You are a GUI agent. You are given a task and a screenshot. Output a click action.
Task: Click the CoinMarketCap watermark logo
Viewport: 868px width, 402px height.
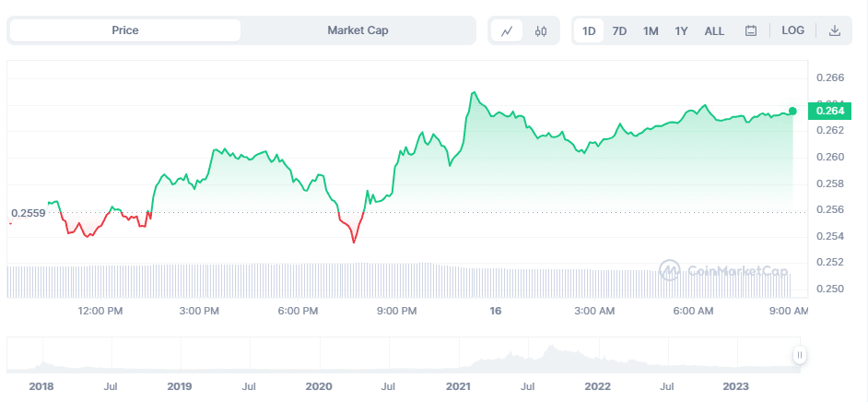723,271
